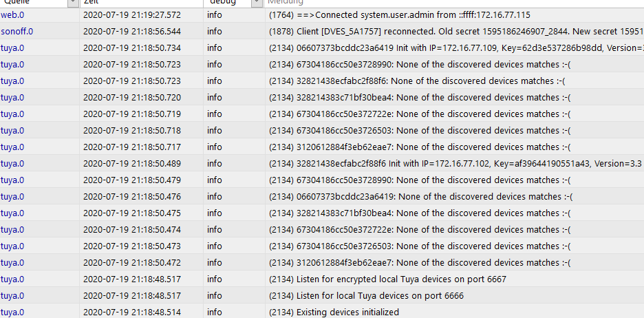
Task: Click the 328214383c71bf30bea4 message at 21:18:50.720
Action: (x=420, y=97)
